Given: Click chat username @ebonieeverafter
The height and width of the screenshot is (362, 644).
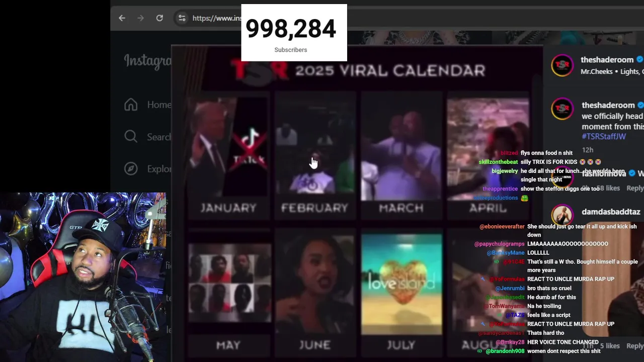Looking at the screenshot, I should [502, 227].
